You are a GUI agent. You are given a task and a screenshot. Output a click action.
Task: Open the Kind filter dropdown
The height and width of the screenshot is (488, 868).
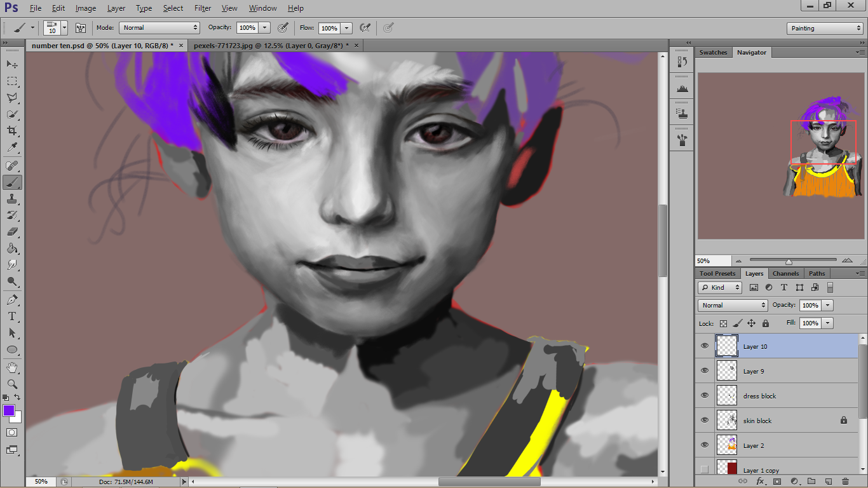pyautogui.click(x=720, y=287)
